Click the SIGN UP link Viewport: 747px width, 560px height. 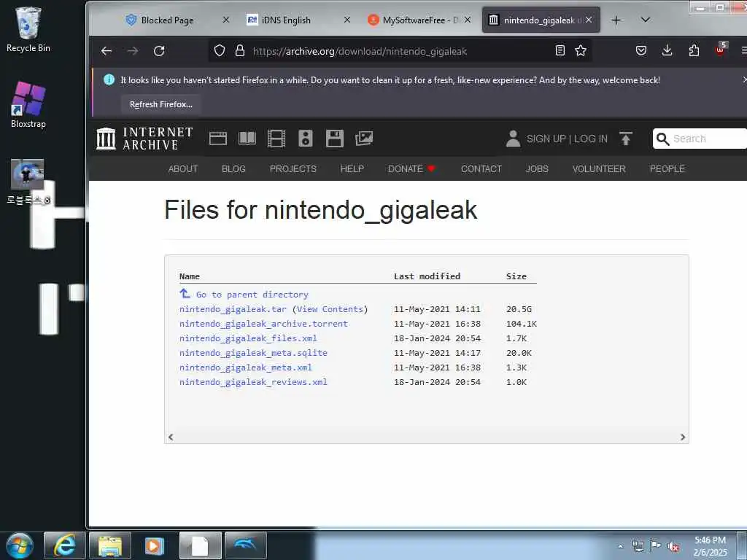[x=546, y=139]
